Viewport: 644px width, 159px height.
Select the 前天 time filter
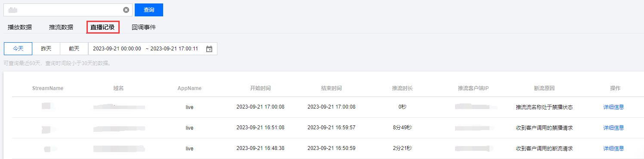pos(74,49)
